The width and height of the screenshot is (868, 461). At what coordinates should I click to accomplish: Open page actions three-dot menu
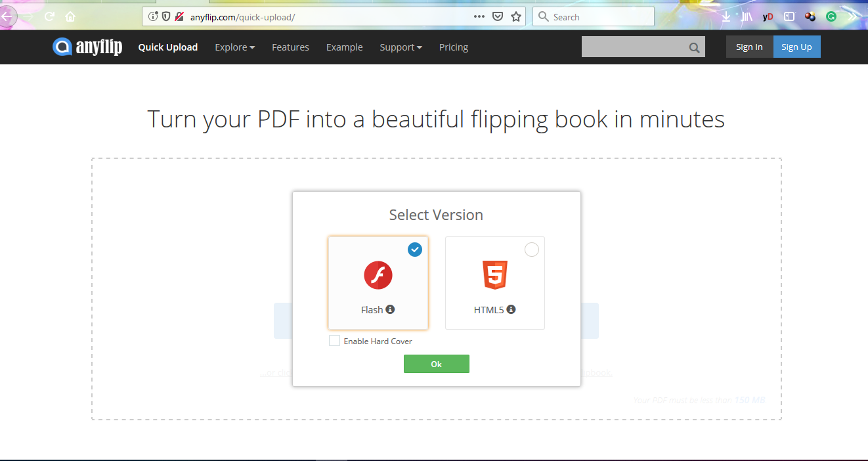pos(479,16)
